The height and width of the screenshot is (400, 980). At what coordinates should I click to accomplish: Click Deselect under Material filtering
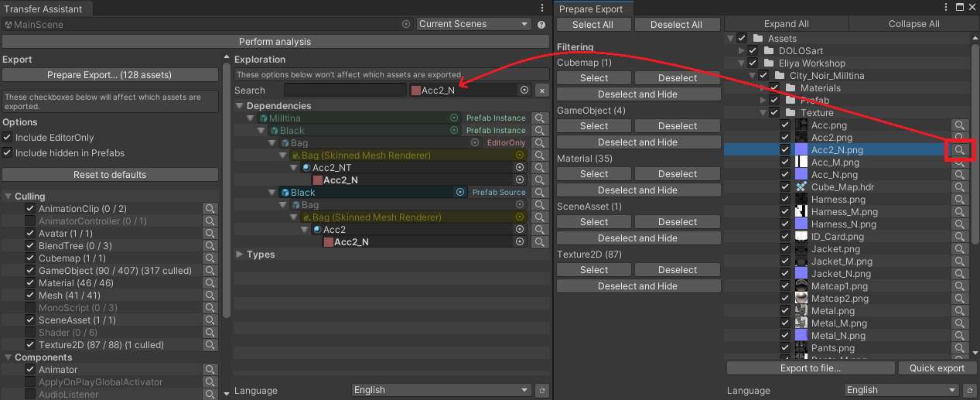pyautogui.click(x=677, y=174)
